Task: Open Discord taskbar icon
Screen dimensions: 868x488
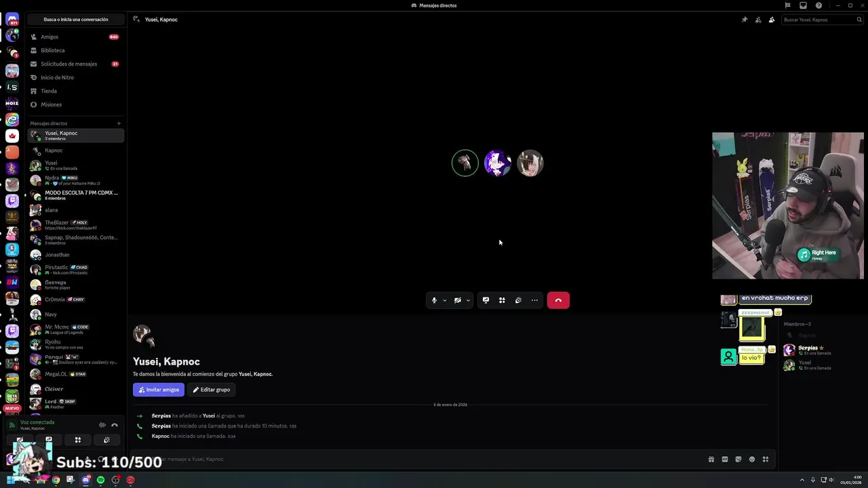Action: 85,480
